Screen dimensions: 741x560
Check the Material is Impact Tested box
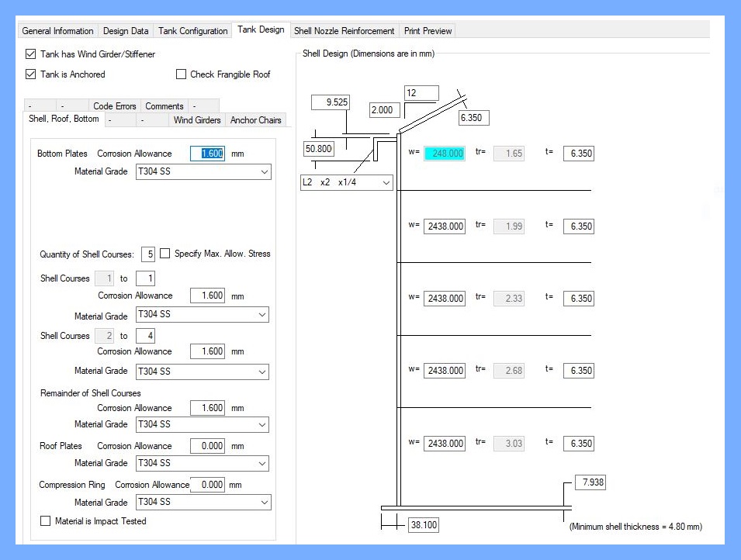point(46,521)
